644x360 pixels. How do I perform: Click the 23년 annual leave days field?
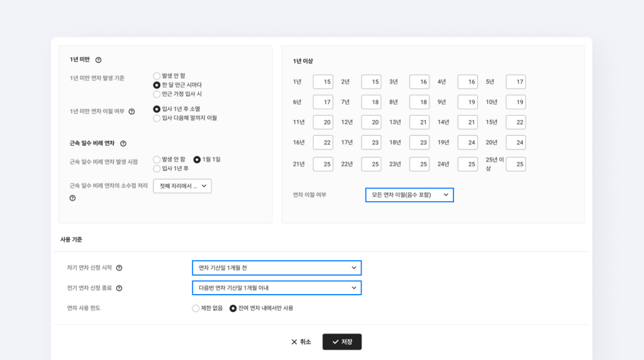click(419, 164)
